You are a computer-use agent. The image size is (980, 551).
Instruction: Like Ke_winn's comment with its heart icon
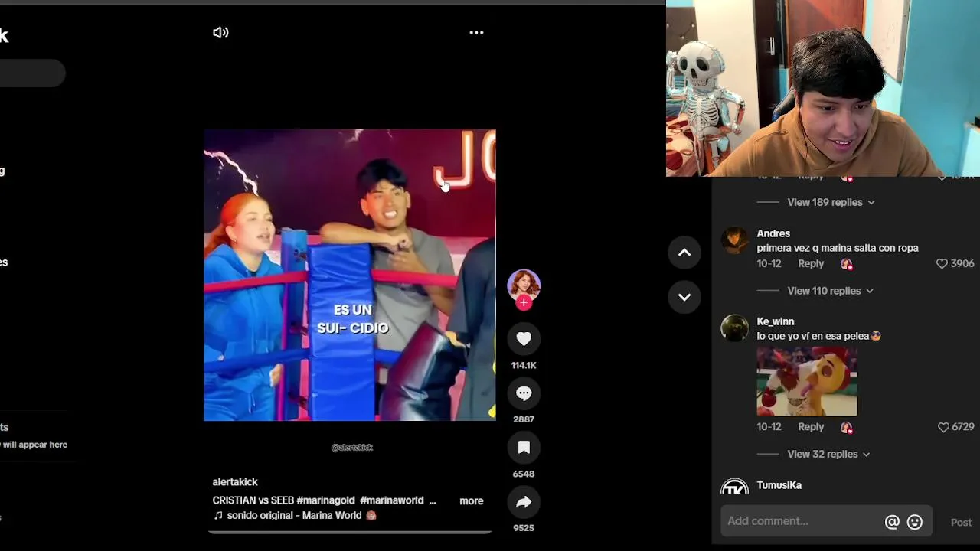click(943, 427)
